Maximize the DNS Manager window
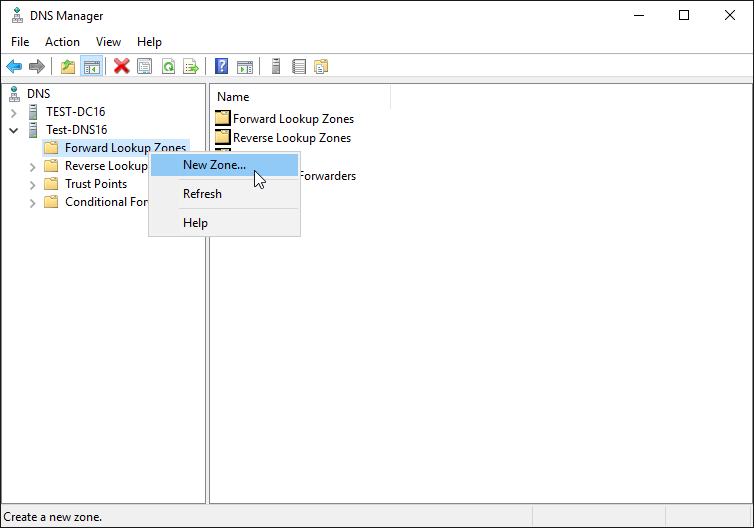This screenshot has height=528, width=754. [684, 15]
